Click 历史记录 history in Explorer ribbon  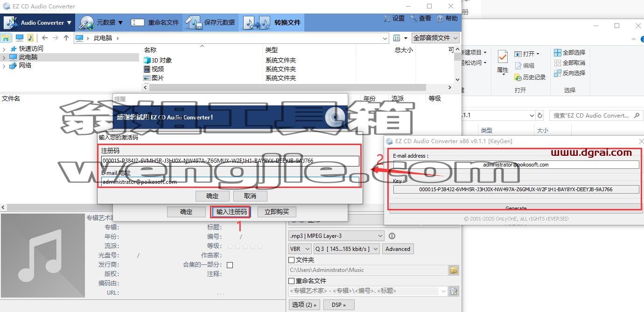point(530,77)
